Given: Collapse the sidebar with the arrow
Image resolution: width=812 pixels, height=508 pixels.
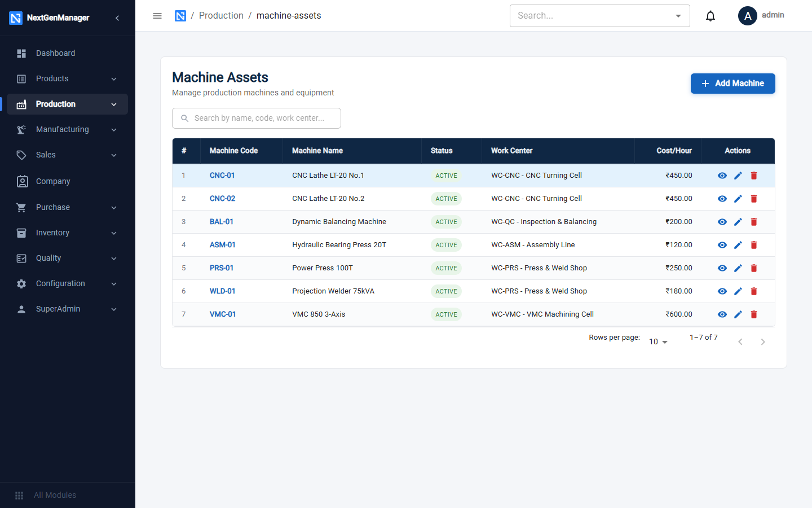Looking at the screenshot, I should 117,18.
